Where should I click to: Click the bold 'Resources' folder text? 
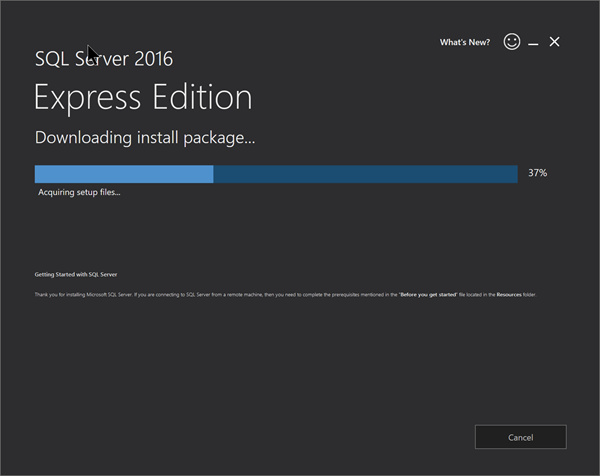click(509, 295)
